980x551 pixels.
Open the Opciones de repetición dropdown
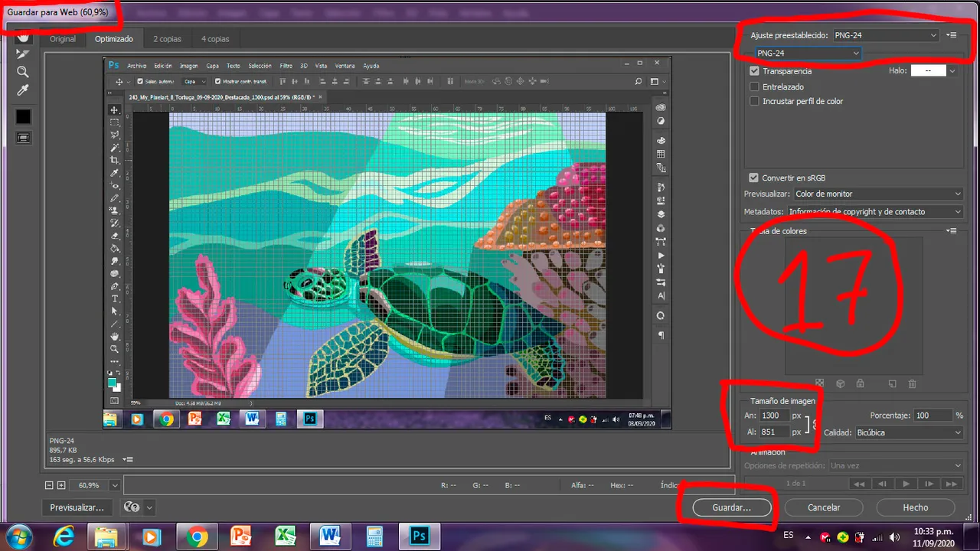896,465
